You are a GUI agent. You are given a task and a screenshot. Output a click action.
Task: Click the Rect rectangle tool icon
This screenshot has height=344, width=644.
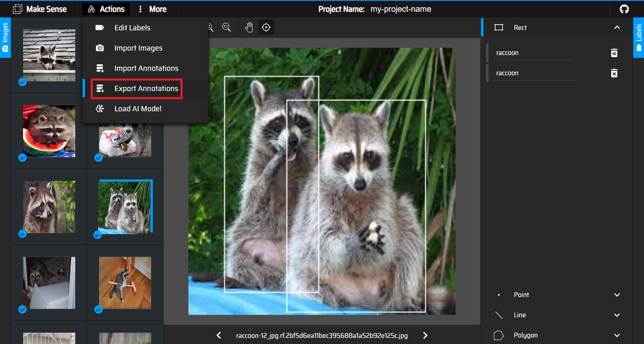[499, 28]
